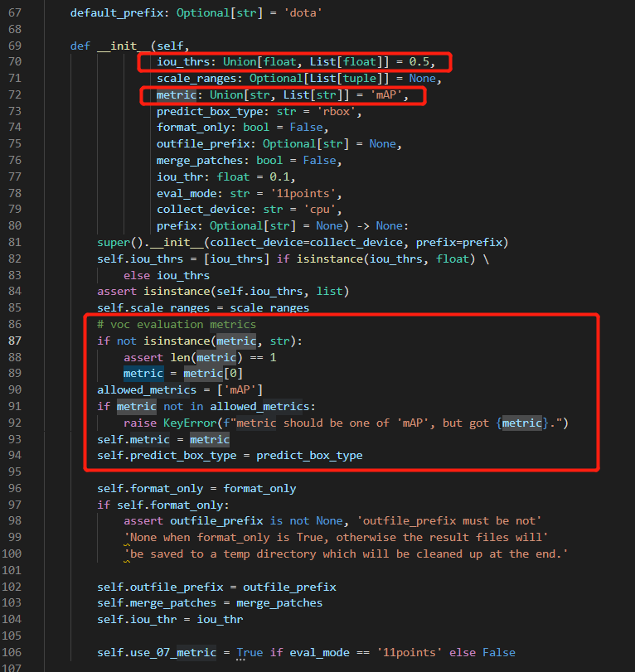
Task: Click 'metric[0]' on line 89
Action: coord(213,373)
